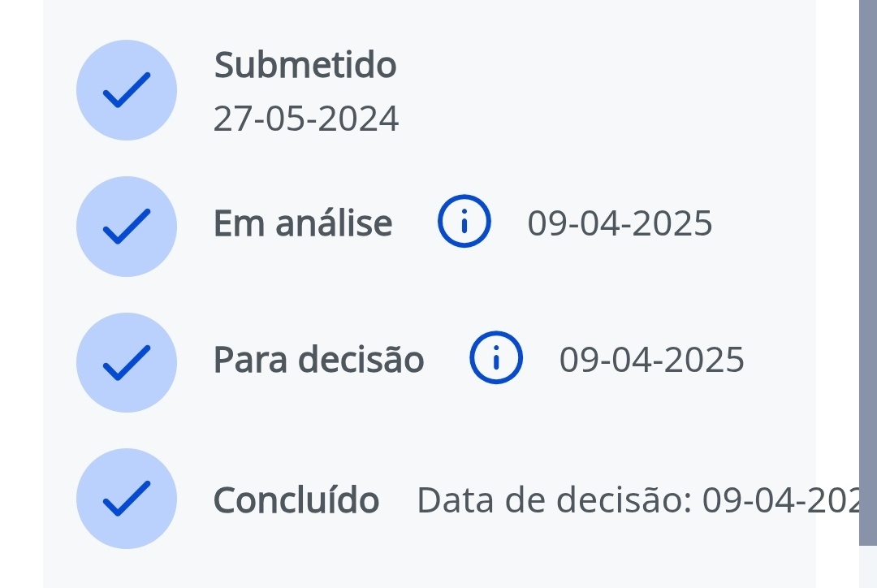Screen dimensions: 877x588
Task: Click the date next to Em análise info icon
Action: (x=620, y=223)
